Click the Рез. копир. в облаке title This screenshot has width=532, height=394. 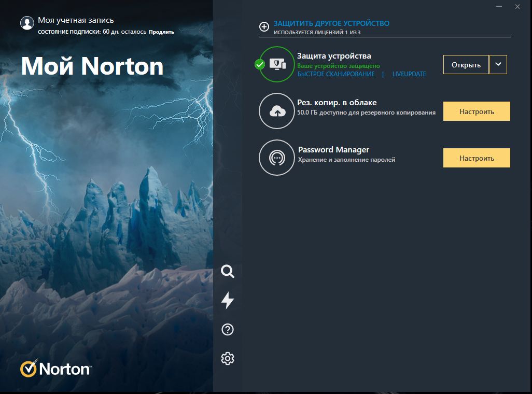[337, 103]
